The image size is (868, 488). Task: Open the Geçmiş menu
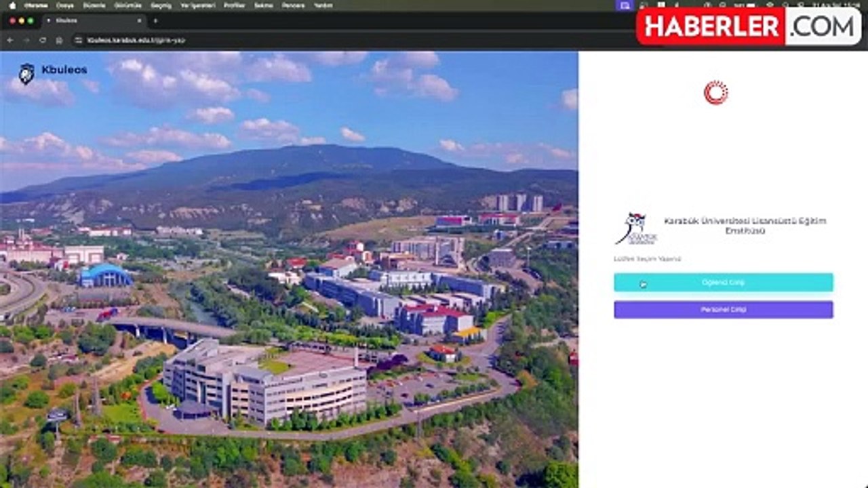coord(161,5)
